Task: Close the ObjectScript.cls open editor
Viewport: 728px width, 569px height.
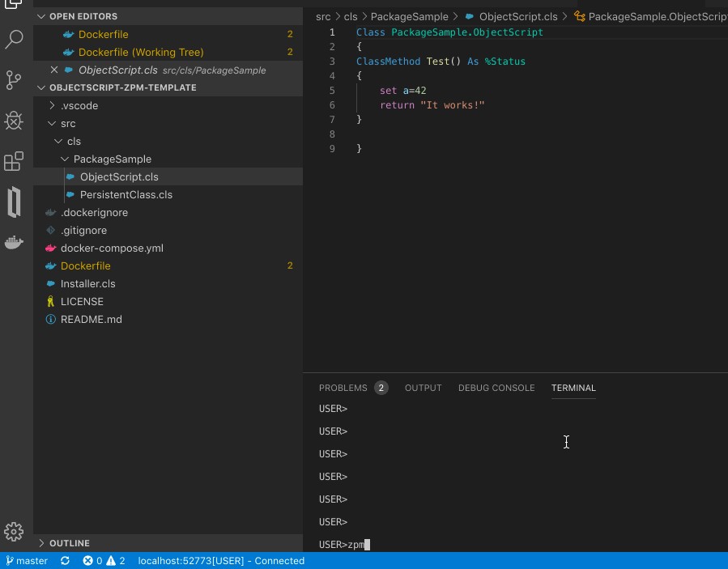Action: coord(53,70)
